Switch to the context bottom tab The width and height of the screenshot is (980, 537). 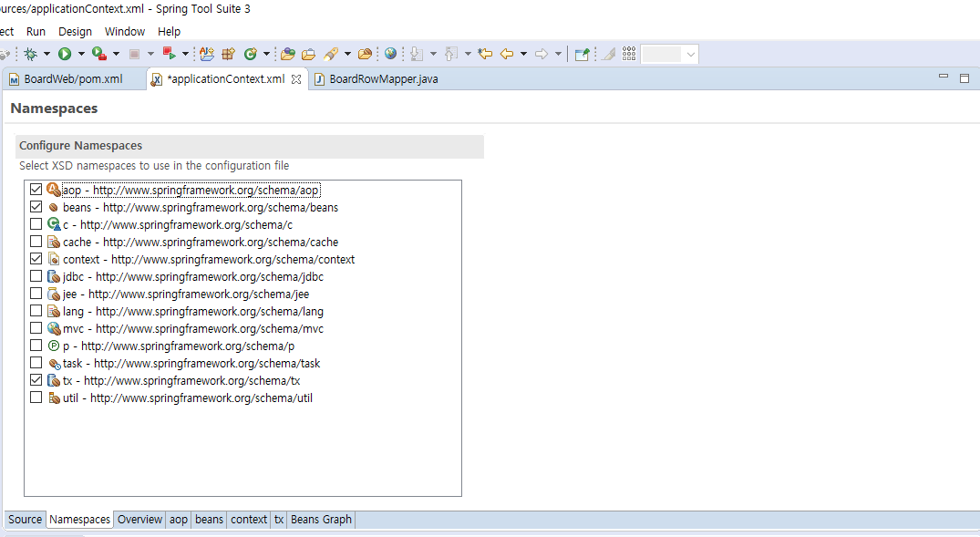point(249,520)
